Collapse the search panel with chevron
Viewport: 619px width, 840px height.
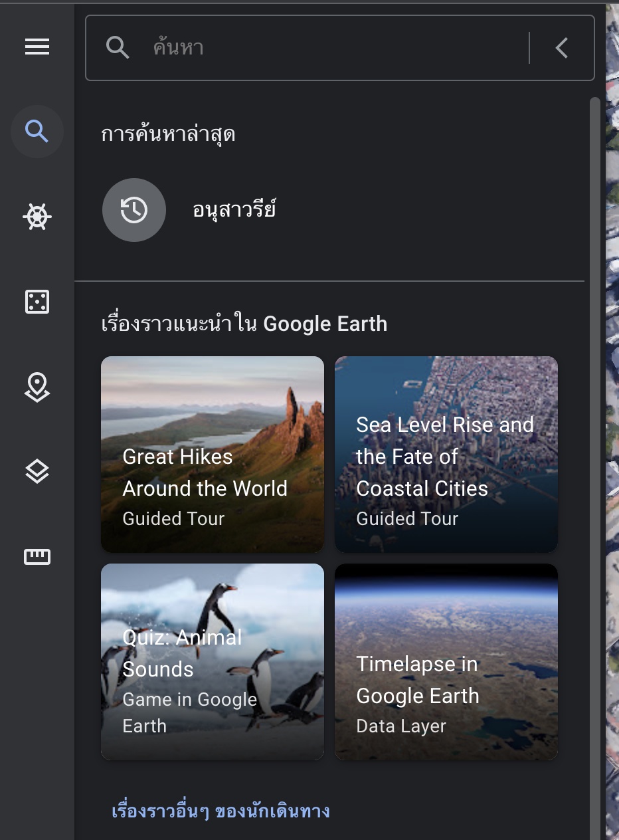pyautogui.click(x=562, y=48)
